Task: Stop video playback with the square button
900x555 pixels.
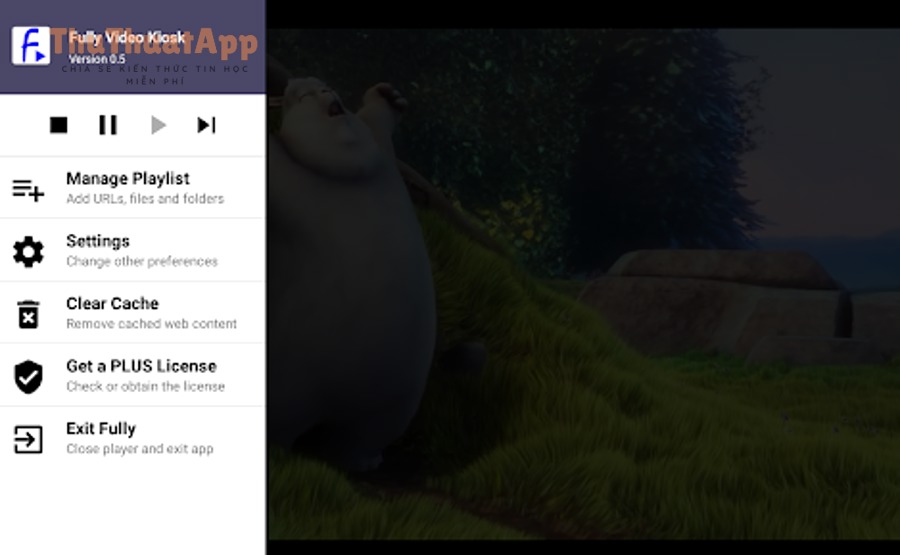Action: 59,125
